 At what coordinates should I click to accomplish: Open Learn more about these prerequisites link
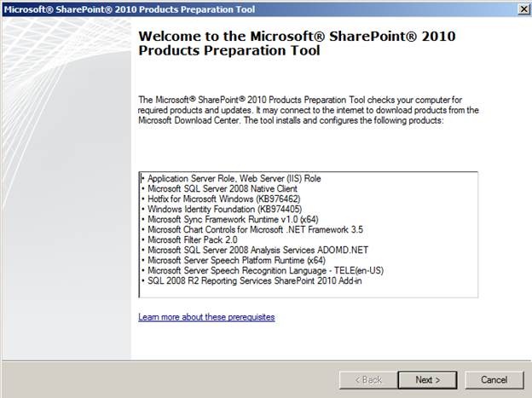coord(206,317)
